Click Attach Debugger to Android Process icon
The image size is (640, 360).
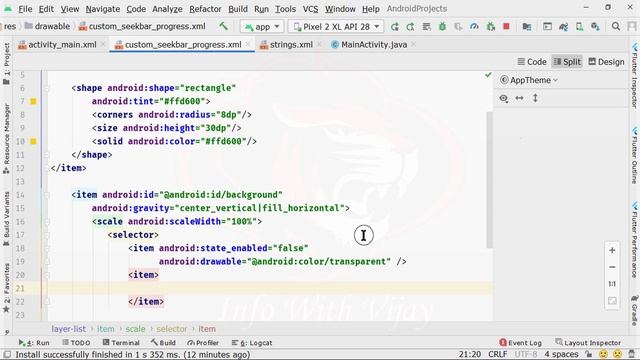[491, 27]
